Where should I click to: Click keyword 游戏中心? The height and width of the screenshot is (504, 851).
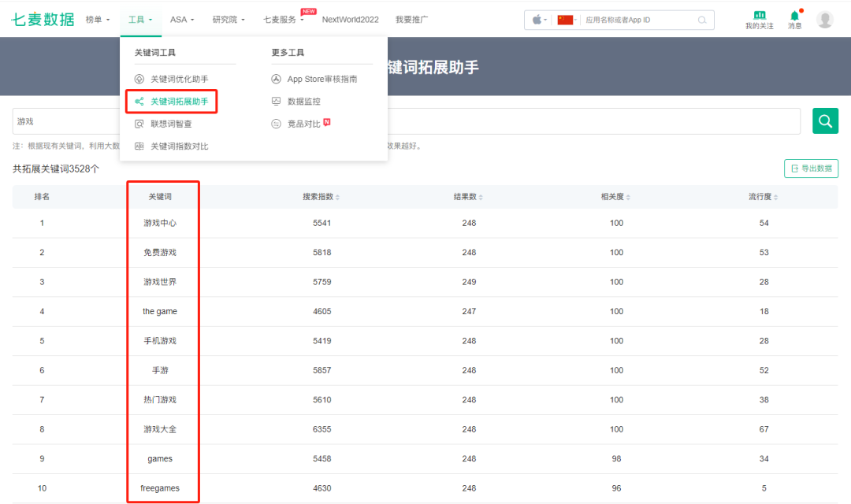click(x=159, y=223)
